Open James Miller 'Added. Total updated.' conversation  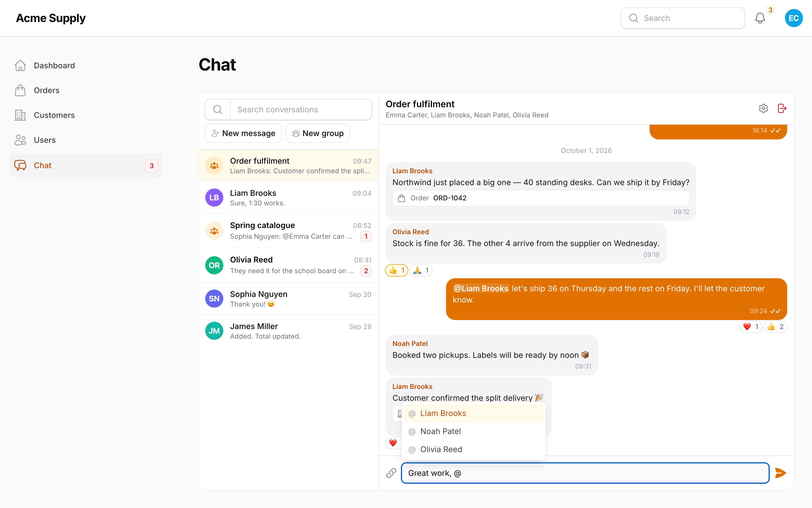(x=288, y=331)
